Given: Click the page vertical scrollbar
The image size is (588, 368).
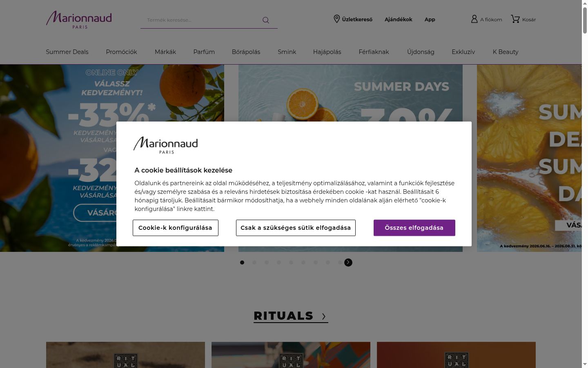Looking at the screenshot, I should pos(585,184).
